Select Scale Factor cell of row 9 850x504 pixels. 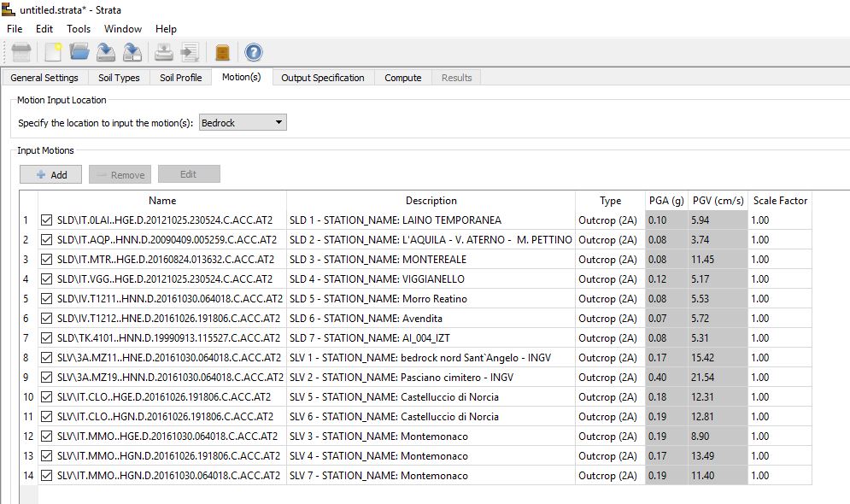coord(779,378)
